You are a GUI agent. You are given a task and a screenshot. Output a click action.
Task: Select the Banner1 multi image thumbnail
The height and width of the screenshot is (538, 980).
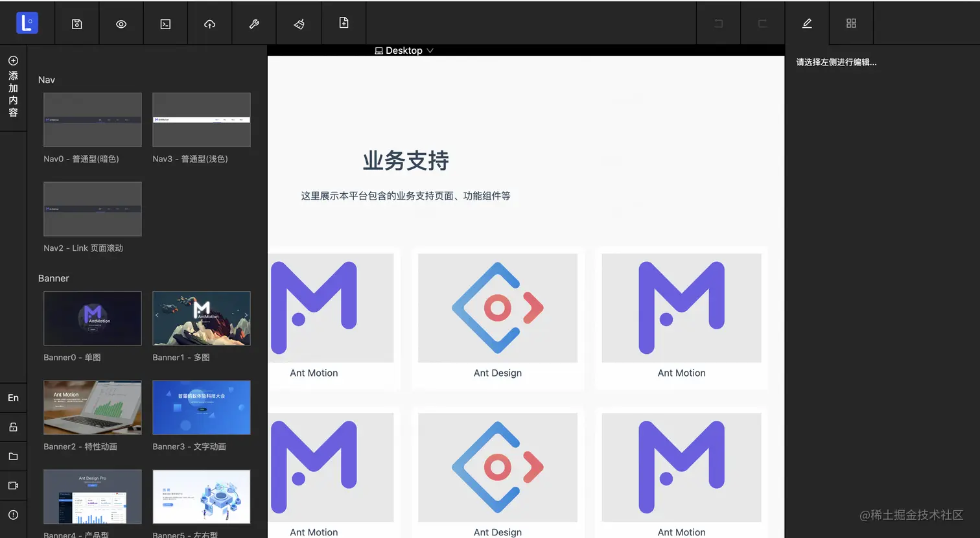click(x=202, y=318)
